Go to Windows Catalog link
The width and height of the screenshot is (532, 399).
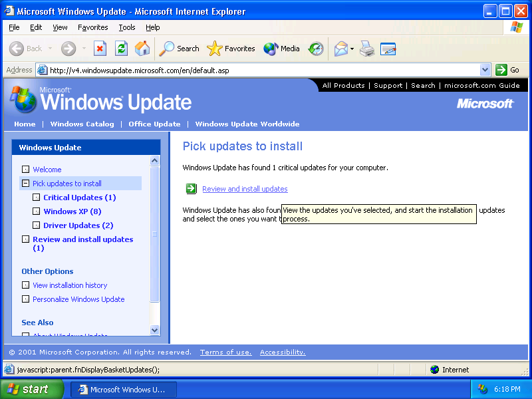coord(82,124)
